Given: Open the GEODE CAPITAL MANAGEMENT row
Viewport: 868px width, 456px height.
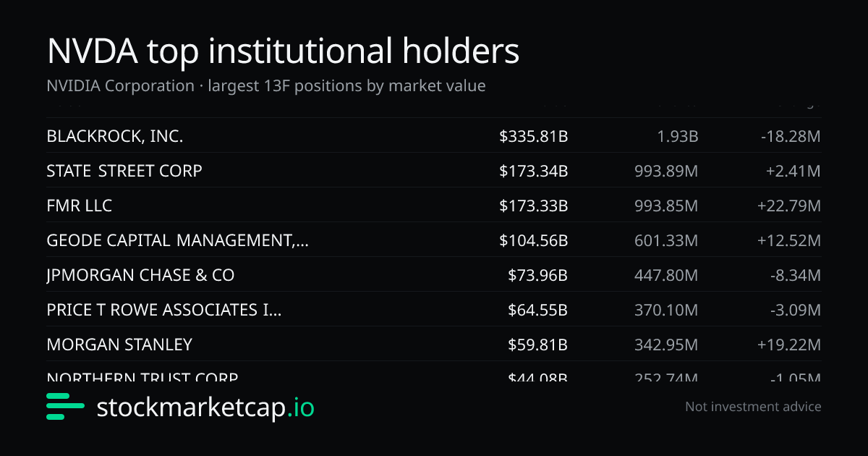Looking at the screenshot, I should [434, 240].
